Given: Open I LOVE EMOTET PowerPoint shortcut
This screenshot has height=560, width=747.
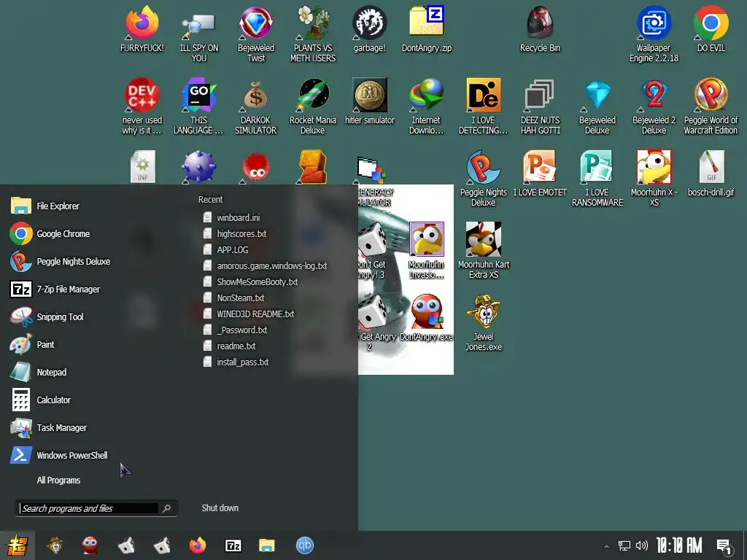Looking at the screenshot, I should pyautogui.click(x=540, y=174).
